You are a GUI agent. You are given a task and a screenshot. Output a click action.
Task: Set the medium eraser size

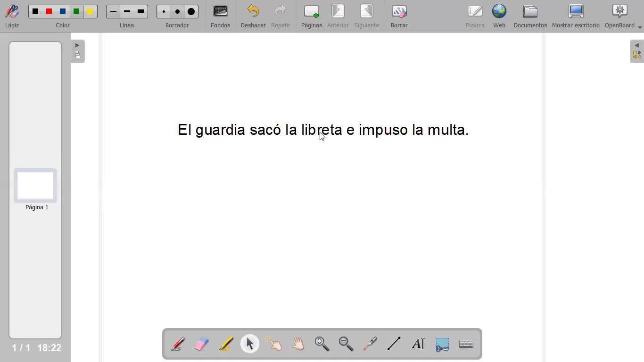[x=177, y=11]
